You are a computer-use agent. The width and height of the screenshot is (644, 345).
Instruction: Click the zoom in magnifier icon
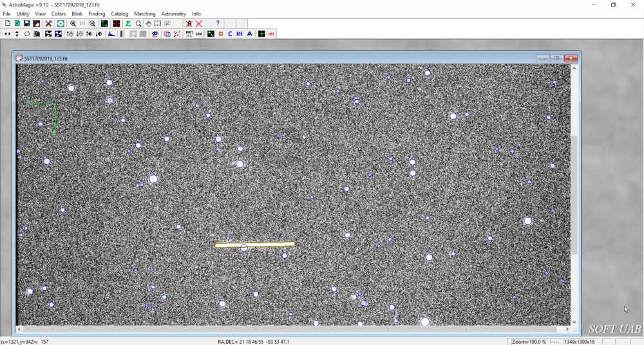point(73,23)
